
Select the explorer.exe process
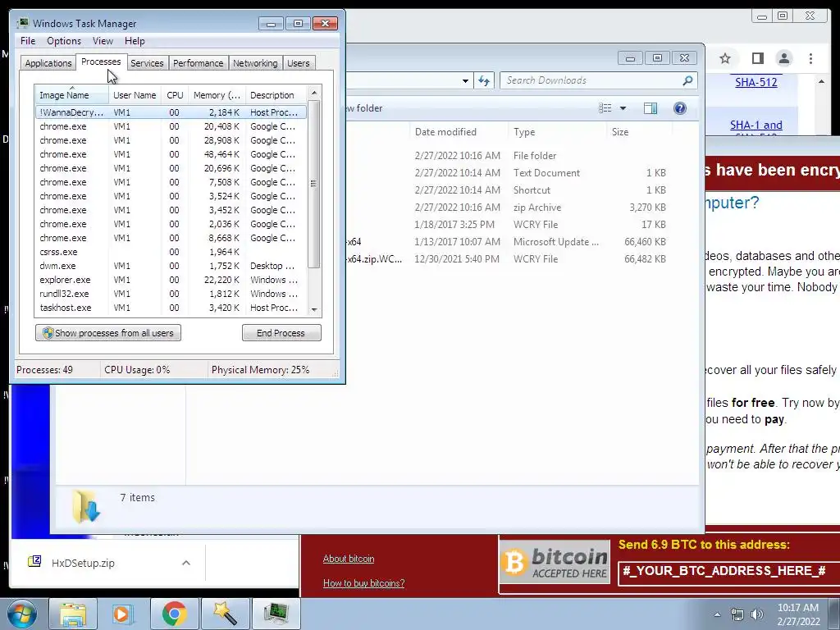pos(171,280)
